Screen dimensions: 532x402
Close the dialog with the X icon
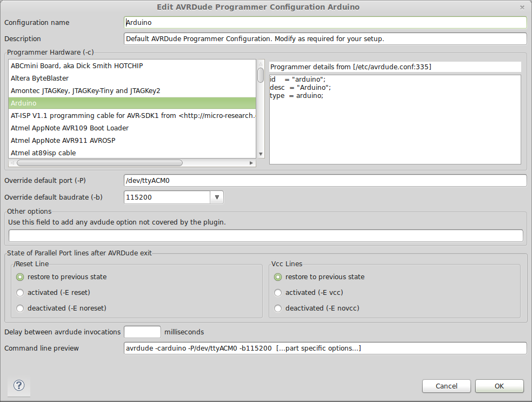click(x=522, y=7)
